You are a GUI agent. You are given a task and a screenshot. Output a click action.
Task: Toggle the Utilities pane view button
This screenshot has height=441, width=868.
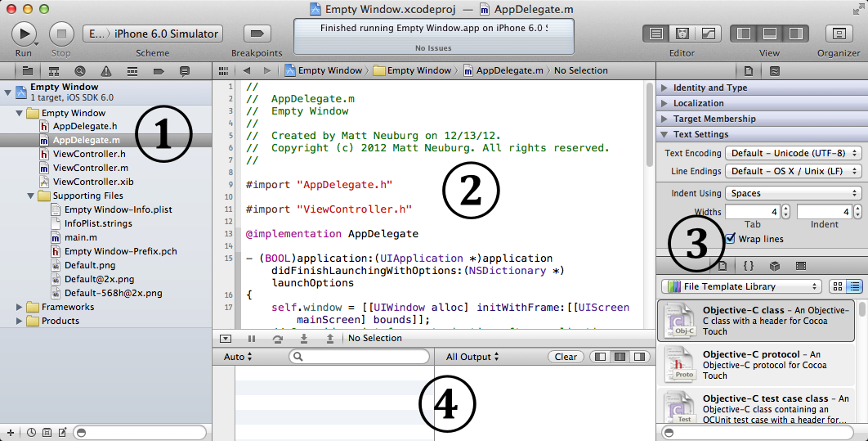click(795, 34)
